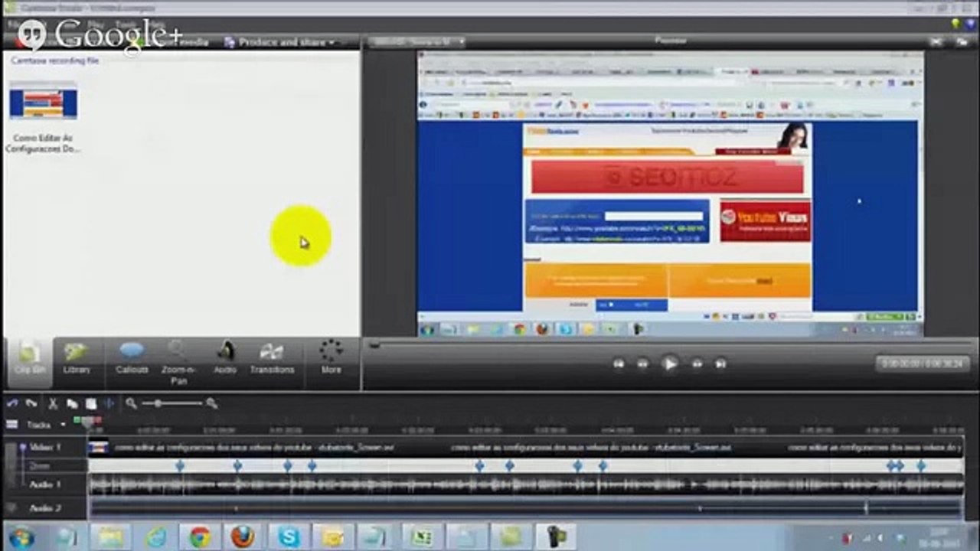Image resolution: width=980 pixels, height=551 pixels.
Task: Open Excel from the taskbar
Action: pos(422,537)
